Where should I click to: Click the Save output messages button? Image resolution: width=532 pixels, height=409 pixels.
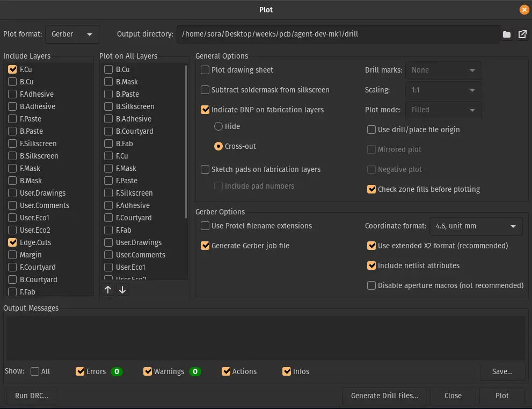[502, 371]
